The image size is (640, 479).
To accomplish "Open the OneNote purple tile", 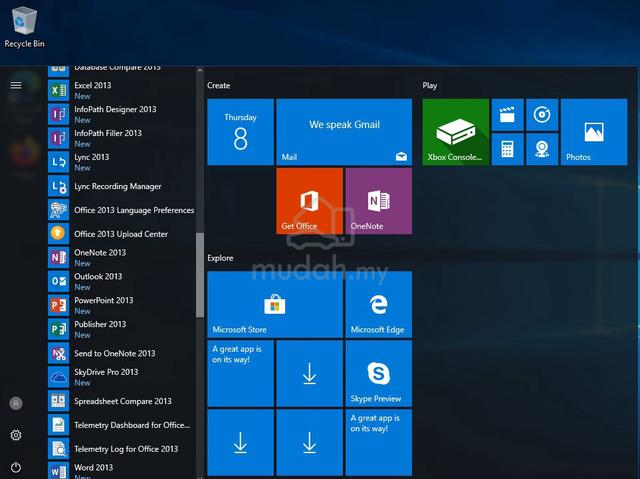I will (x=379, y=201).
